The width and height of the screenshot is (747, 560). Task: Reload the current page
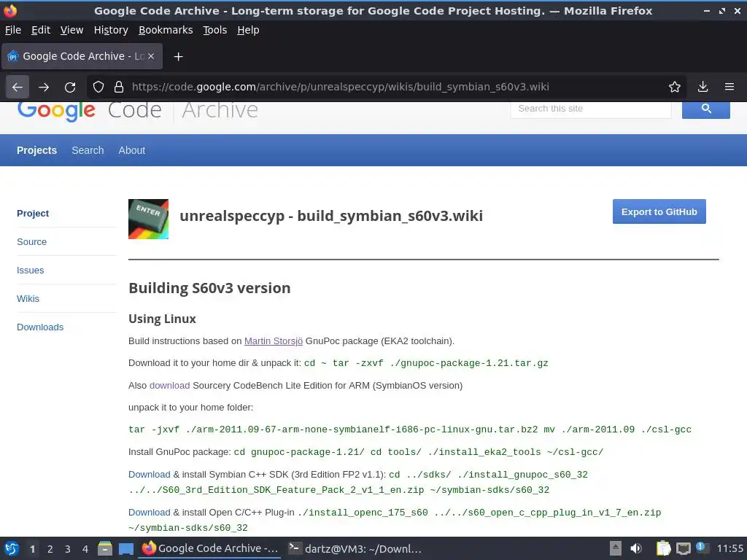(70, 87)
